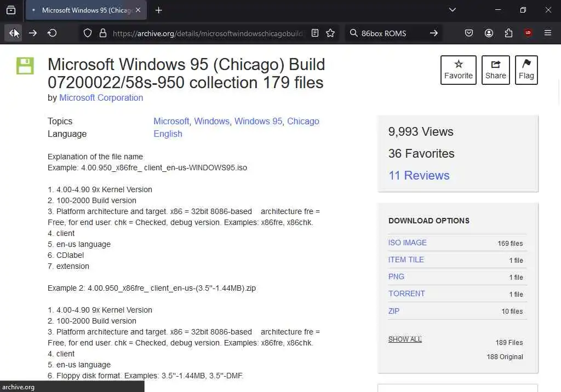
Task: Click the '9,993 Views' text
Action: 421,131
